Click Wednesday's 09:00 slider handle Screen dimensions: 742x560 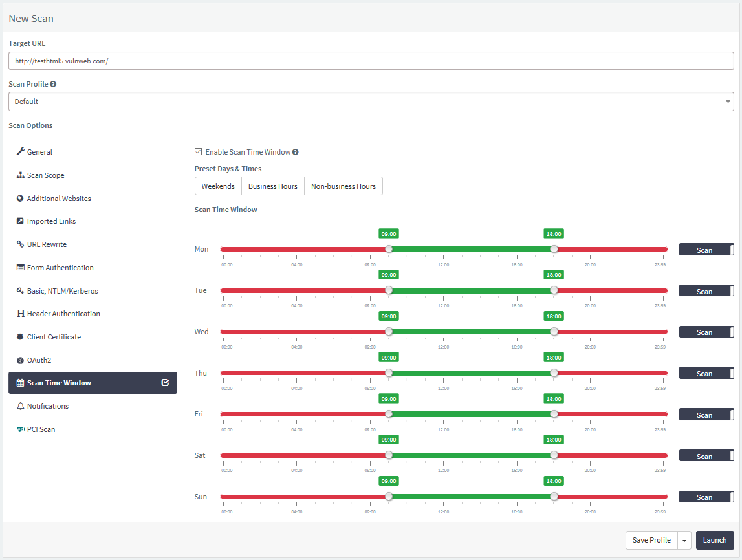point(389,332)
